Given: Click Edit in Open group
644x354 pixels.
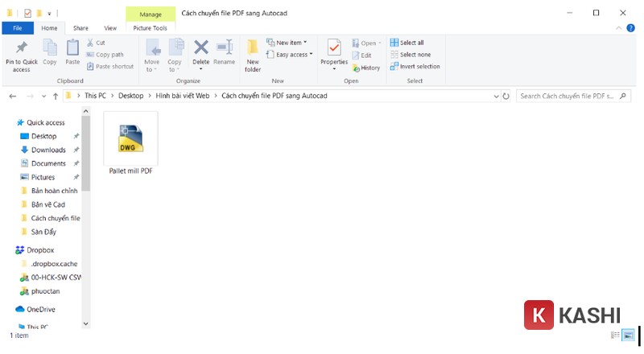Looking at the screenshot, I should click(x=361, y=56).
